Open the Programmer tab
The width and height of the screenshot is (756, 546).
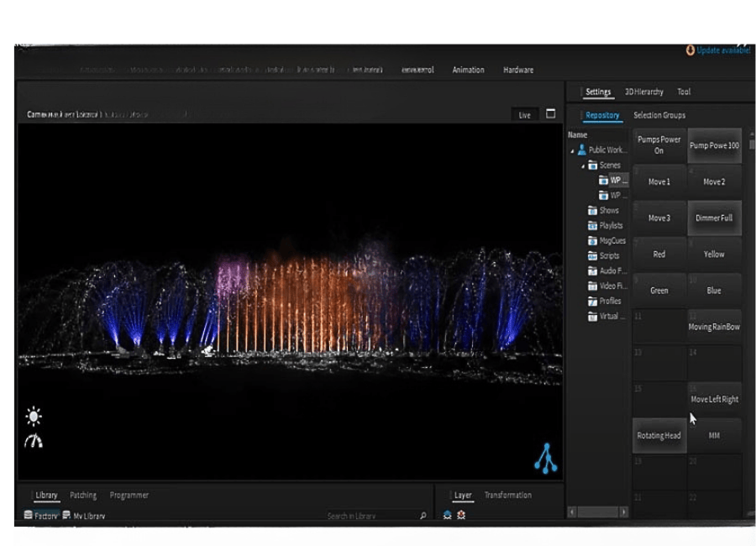[129, 495]
